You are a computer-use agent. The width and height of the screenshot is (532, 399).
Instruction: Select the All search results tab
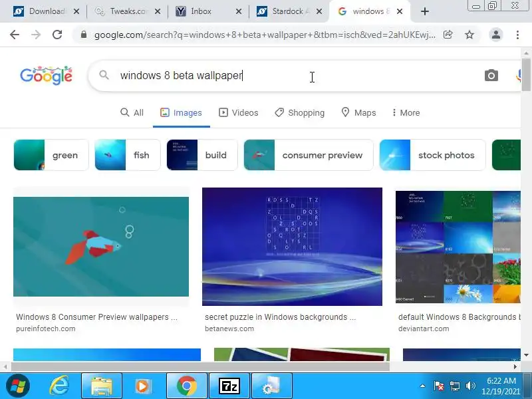click(132, 112)
